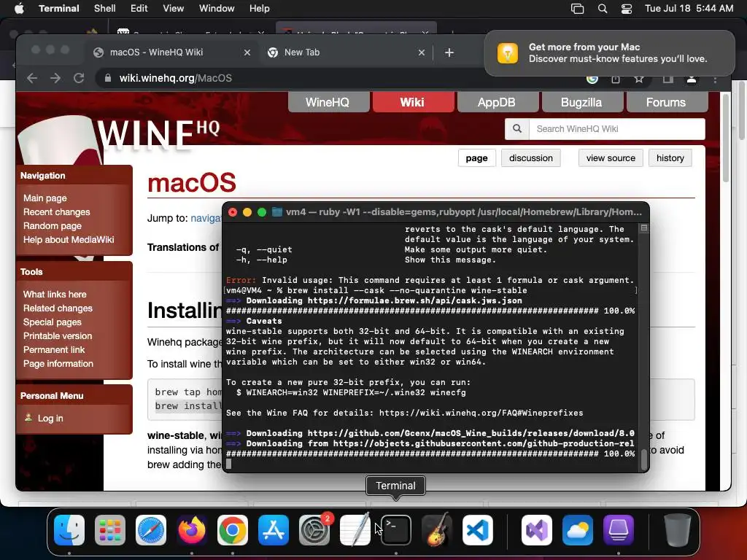Open the Edit menu
The image size is (747, 560).
[139, 9]
